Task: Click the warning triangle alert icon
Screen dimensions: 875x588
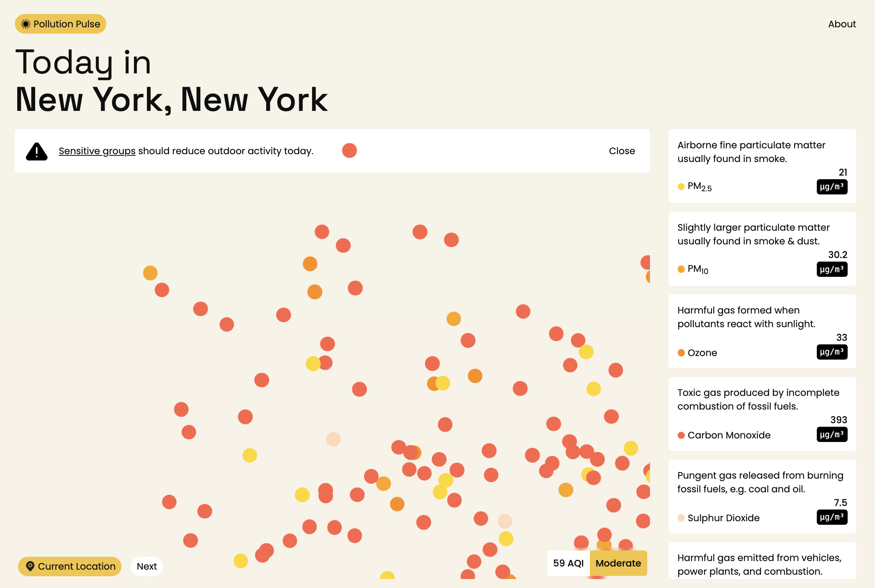Action: pyautogui.click(x=36, y=150)
